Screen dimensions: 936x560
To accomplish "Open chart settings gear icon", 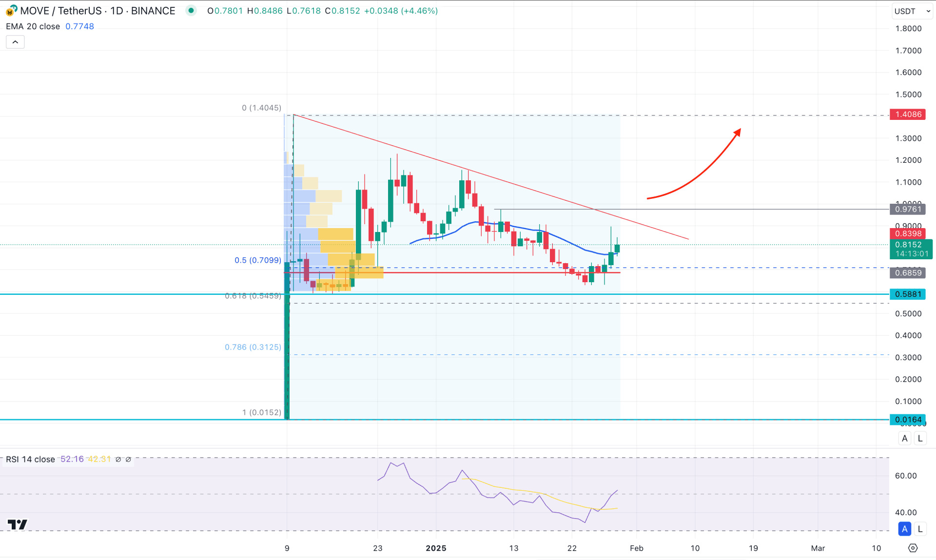I will click(x=913, y=548).
